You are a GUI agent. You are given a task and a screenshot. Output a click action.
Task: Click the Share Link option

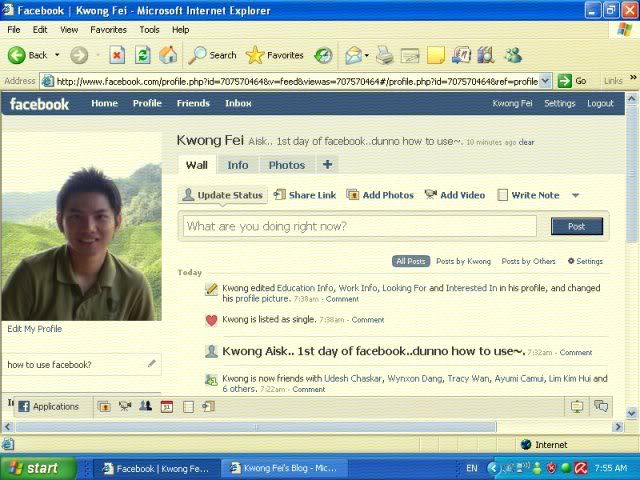coord(305,195)
